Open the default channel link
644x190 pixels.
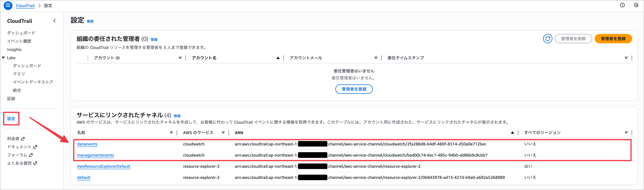(84, 178)
